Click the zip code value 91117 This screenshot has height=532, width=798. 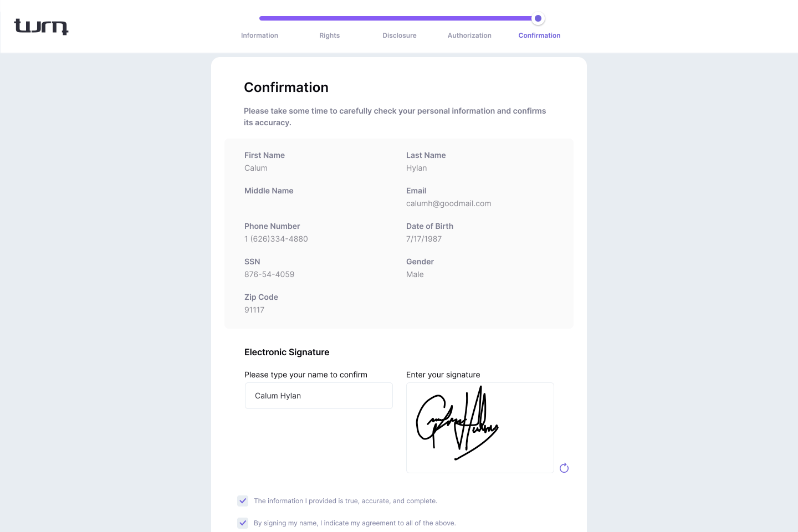254,310
